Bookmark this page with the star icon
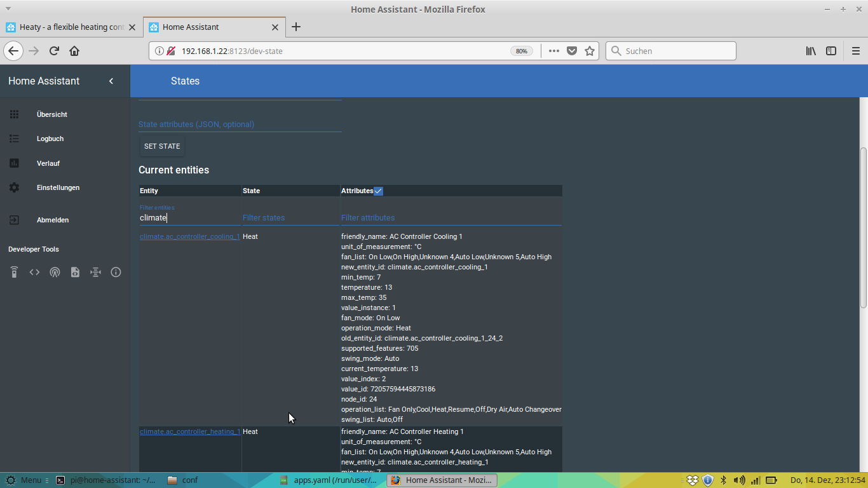The height and width of the screenshot is (488, 868). point(590,51)
